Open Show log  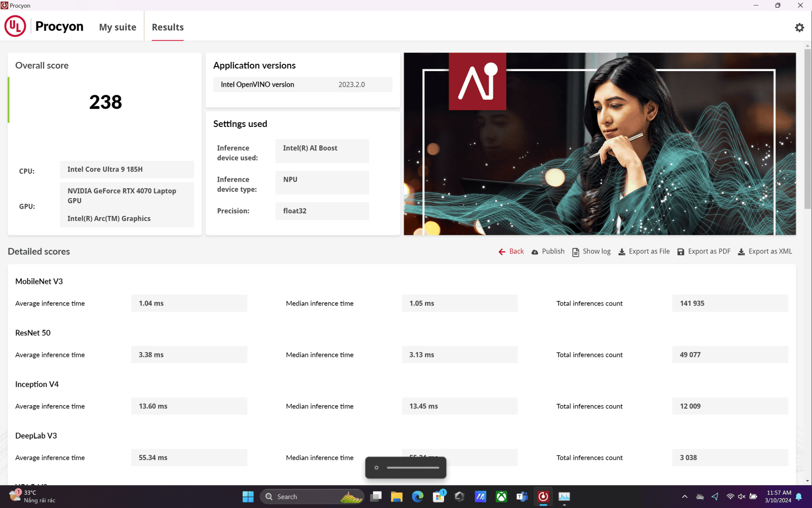pyautogui.click(x=591, y=251)
